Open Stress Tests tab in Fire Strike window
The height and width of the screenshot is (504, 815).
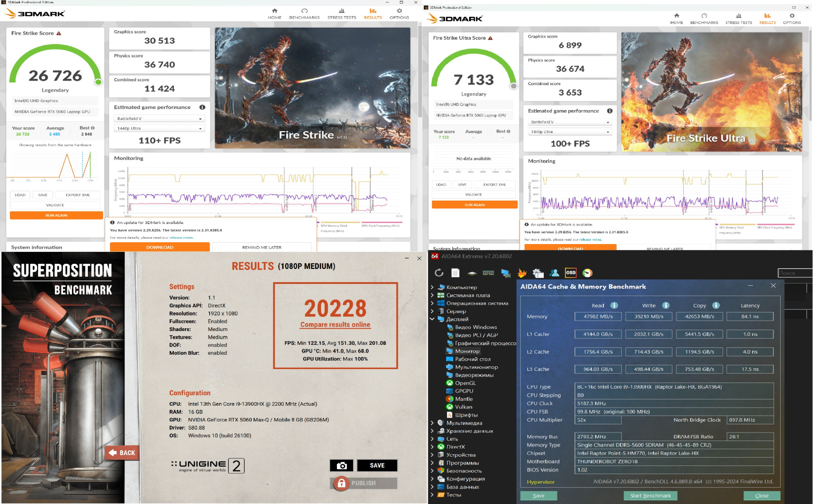click(341, 14)
